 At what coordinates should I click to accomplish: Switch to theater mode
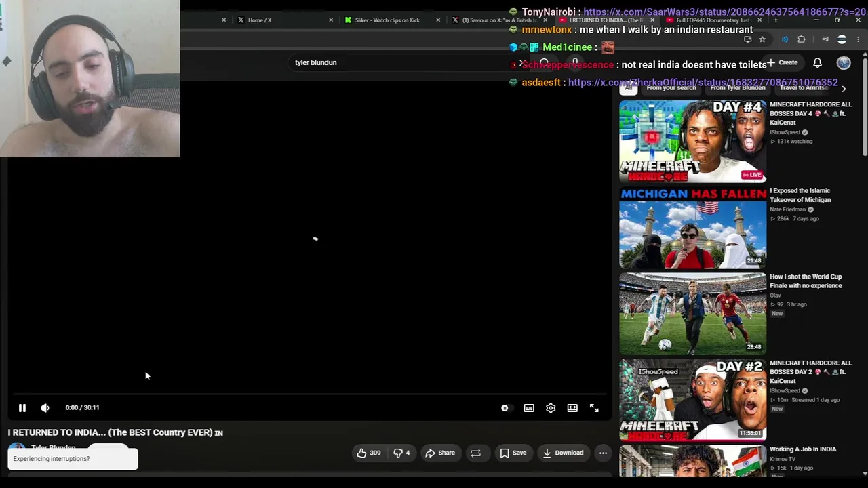tap(572, 408)
